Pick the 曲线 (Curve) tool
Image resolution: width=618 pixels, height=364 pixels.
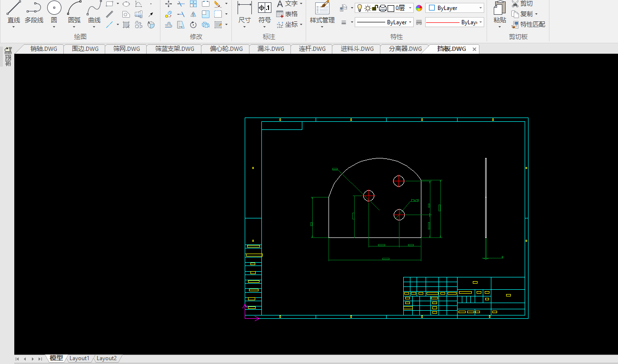tap(94, 9)
